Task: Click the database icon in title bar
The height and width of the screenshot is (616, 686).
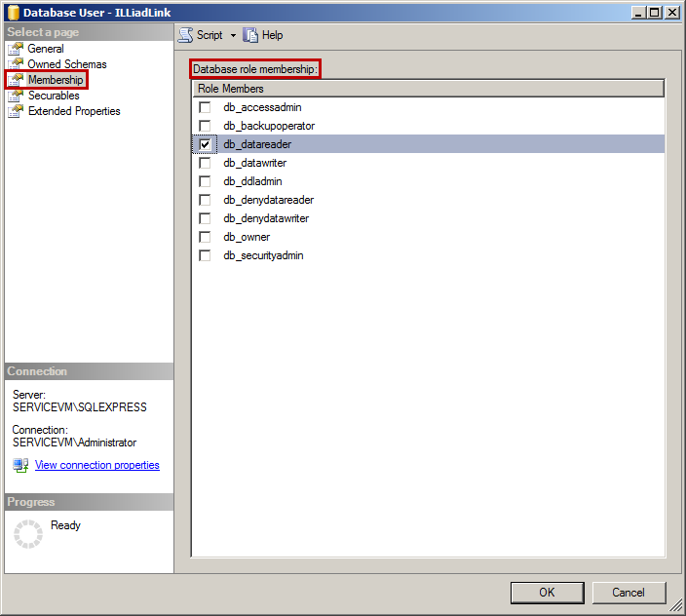Action: click(12, 13)
